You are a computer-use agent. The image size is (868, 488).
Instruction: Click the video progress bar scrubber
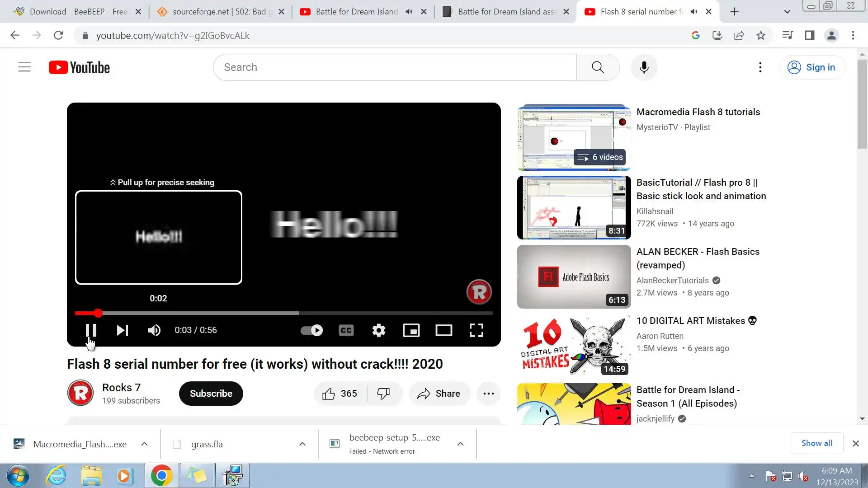(98, 313)
